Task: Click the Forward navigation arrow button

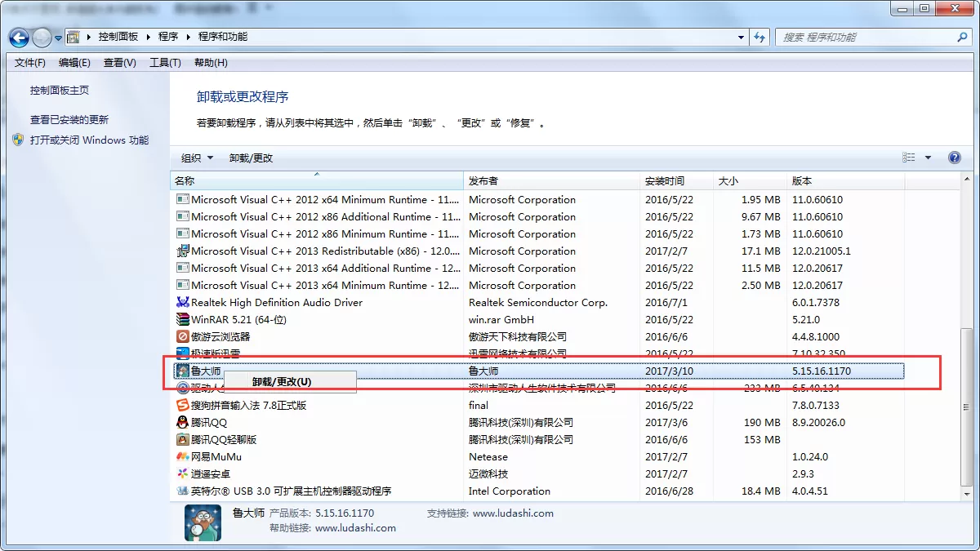Action: tap(42, 38)
